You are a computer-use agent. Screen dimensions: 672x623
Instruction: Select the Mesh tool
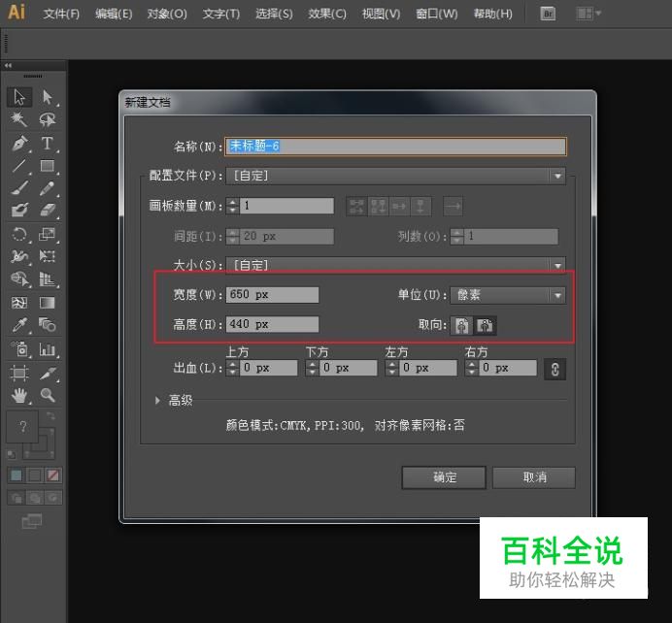pos(19,303)
